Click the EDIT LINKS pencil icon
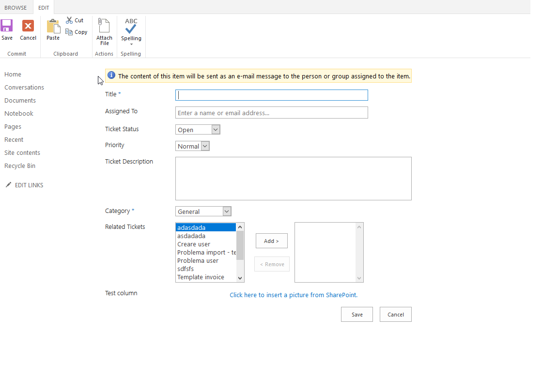The height and width of the screenshot is (392, 558). (9, 184)
